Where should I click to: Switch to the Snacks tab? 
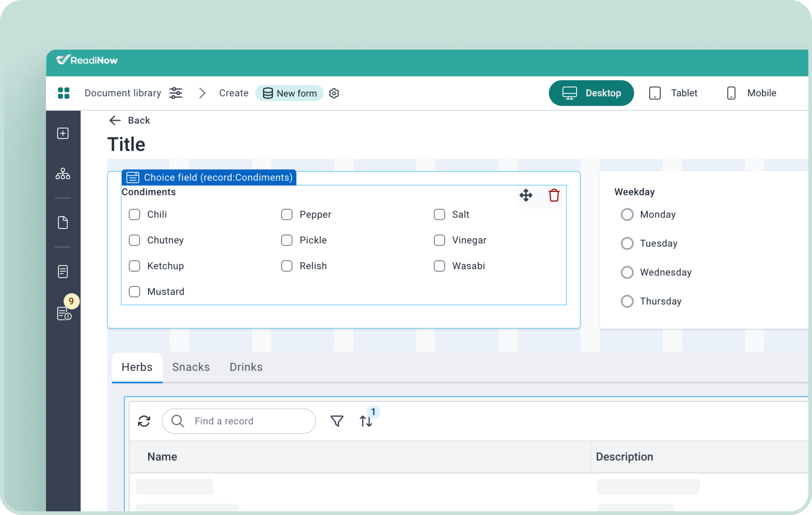(191, 367)
